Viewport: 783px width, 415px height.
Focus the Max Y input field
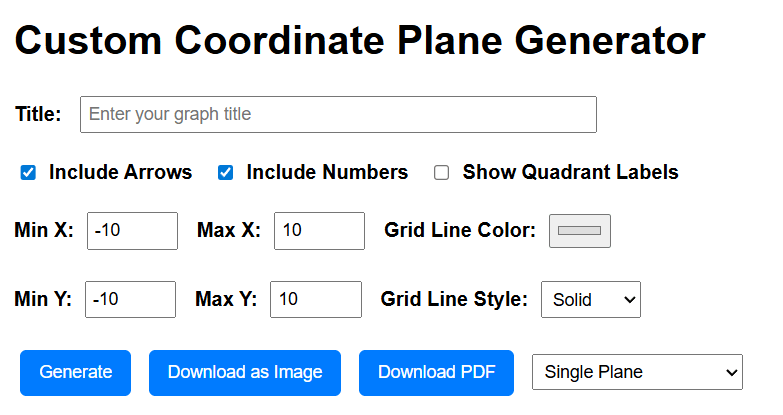point(316,299)
